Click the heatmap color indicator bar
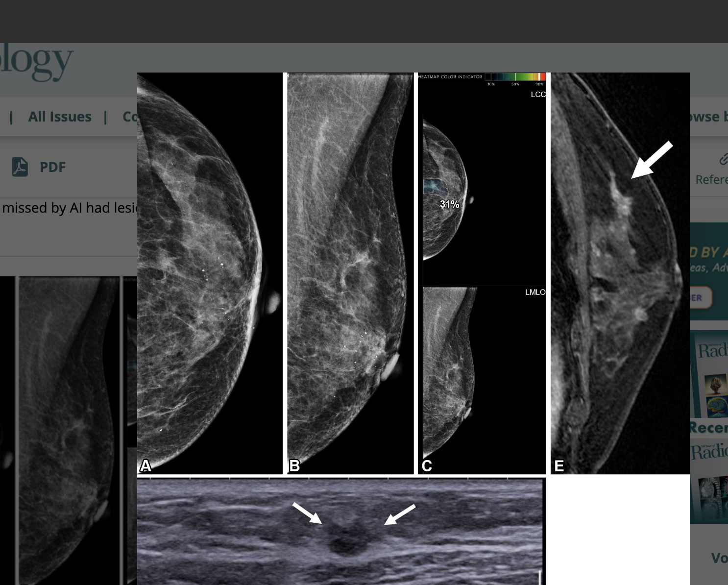This screenshot has width=728, height=585. pyautogui.click(x=515, y=77)
